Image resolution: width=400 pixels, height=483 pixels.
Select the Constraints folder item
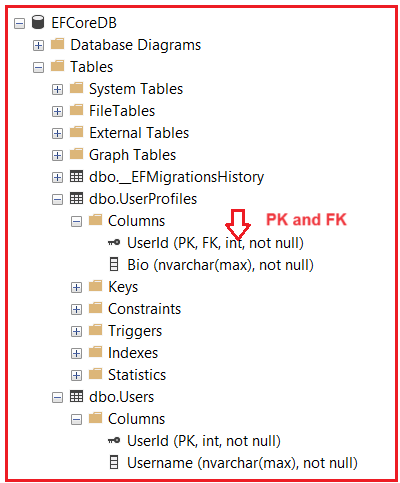[135, 309]
